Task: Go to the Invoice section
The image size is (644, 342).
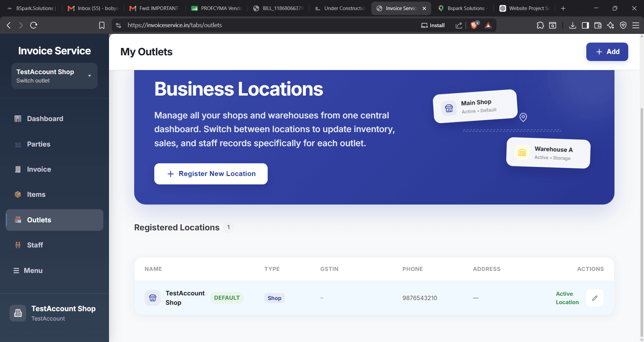Action: tap(54, 169)
